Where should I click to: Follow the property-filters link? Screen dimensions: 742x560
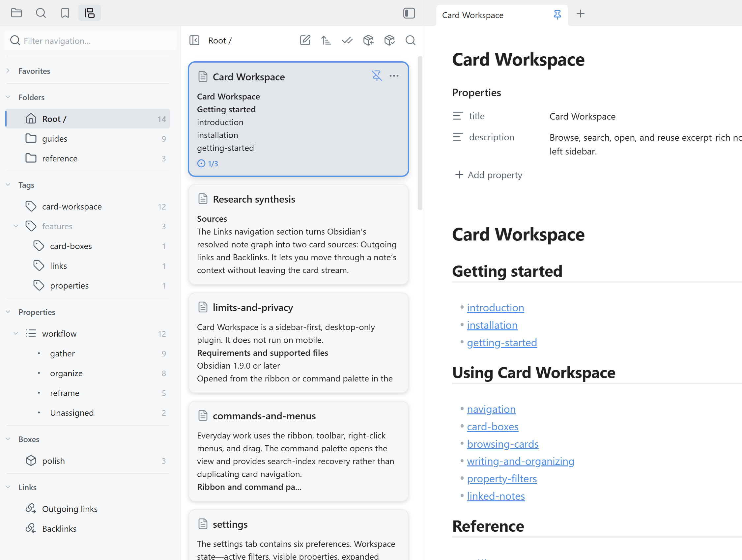502,479
